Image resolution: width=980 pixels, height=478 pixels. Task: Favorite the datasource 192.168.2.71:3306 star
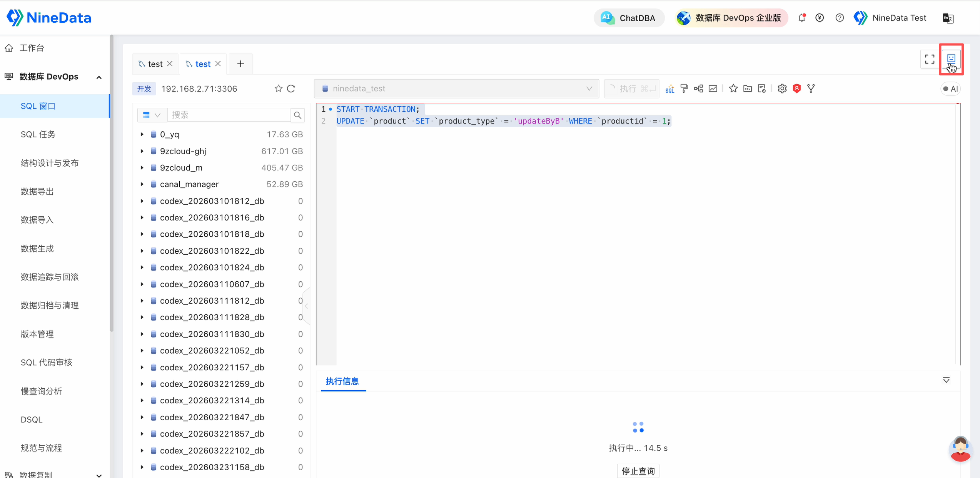278,89
